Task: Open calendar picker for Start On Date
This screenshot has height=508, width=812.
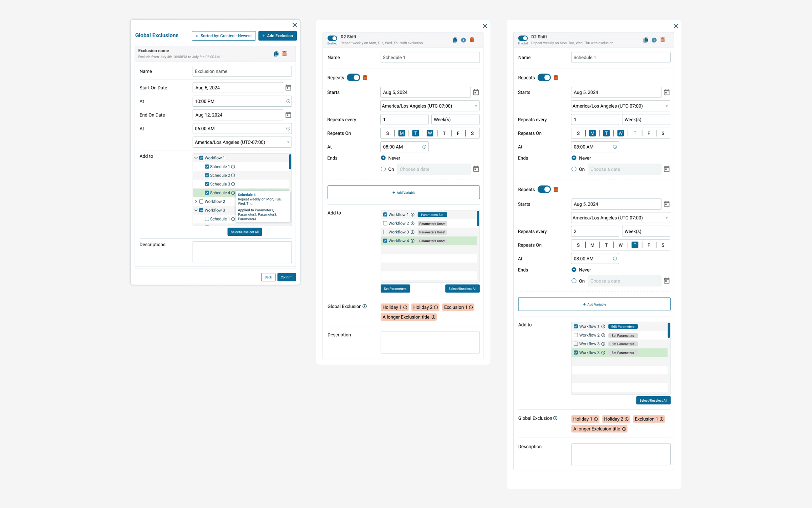Action: pyautogui.click(x=288, y=88)
